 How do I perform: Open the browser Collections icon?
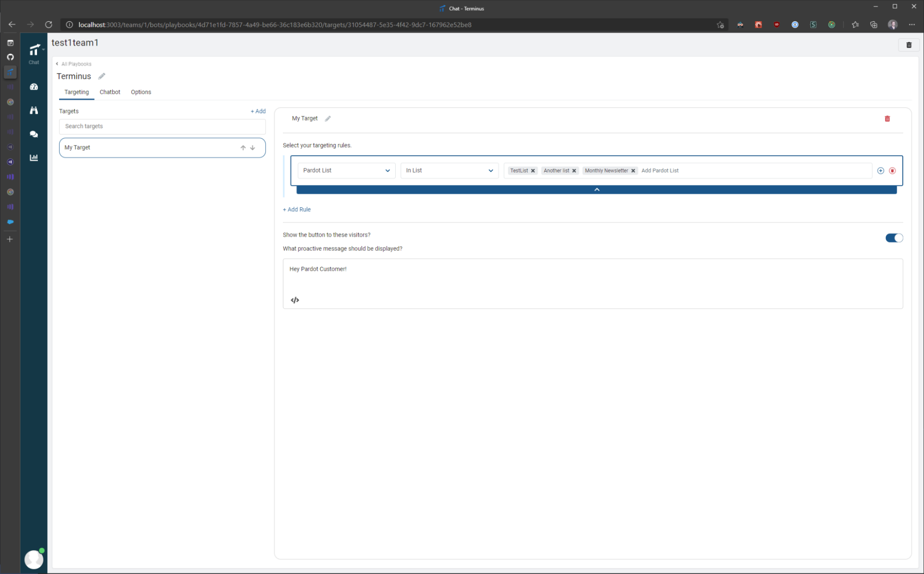pyautogui.click(x=874, y=25)
